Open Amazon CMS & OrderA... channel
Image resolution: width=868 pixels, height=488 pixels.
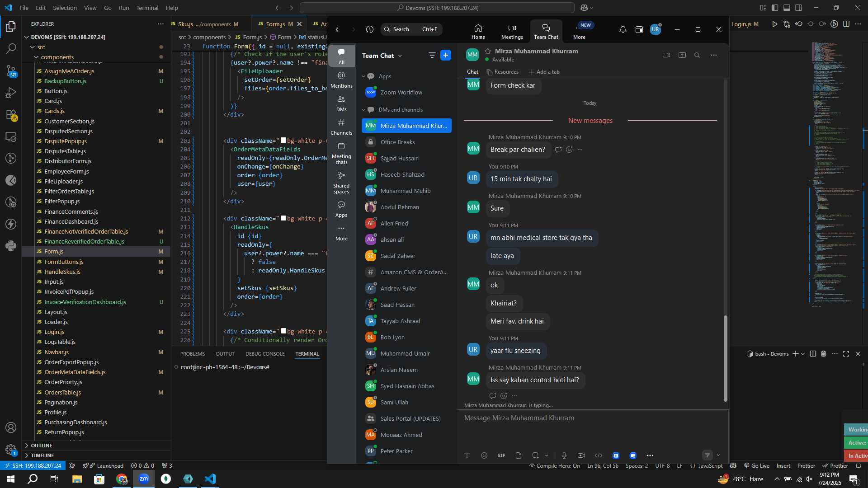click(406, 272)
